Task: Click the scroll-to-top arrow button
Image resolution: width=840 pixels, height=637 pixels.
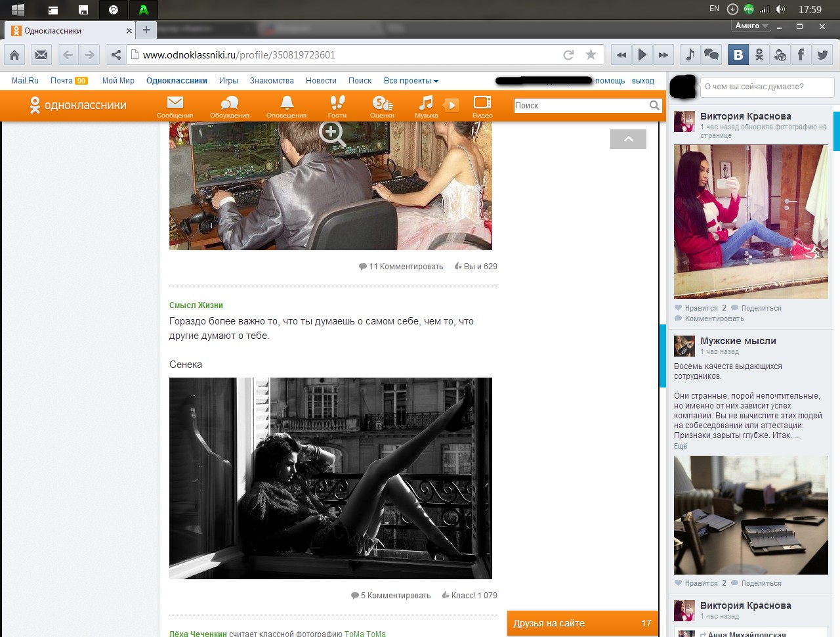Action: 628,139
